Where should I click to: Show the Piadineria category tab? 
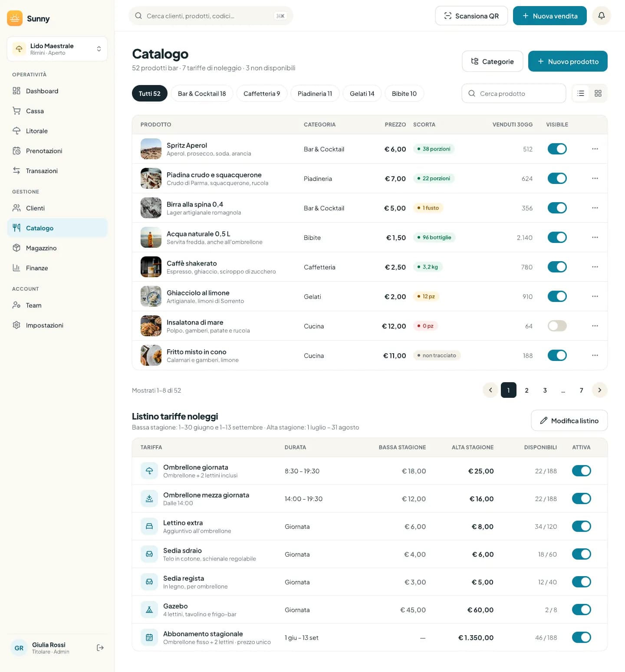(315, 93)
